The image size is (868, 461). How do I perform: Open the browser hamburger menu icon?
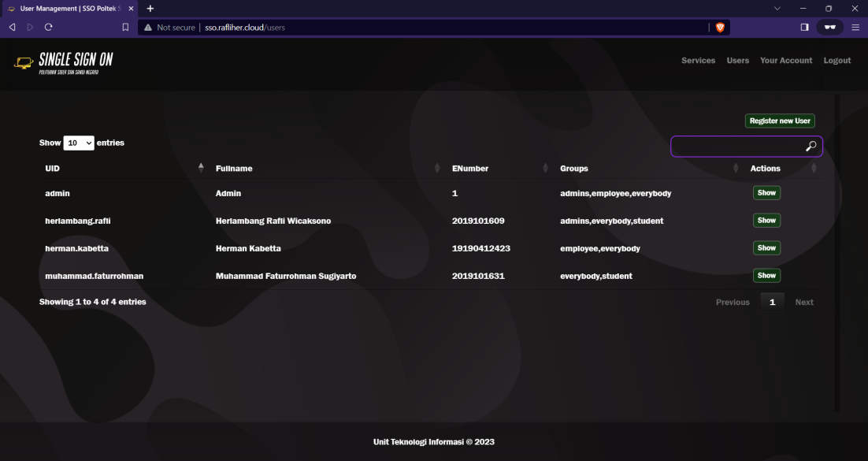coord(855,26)
